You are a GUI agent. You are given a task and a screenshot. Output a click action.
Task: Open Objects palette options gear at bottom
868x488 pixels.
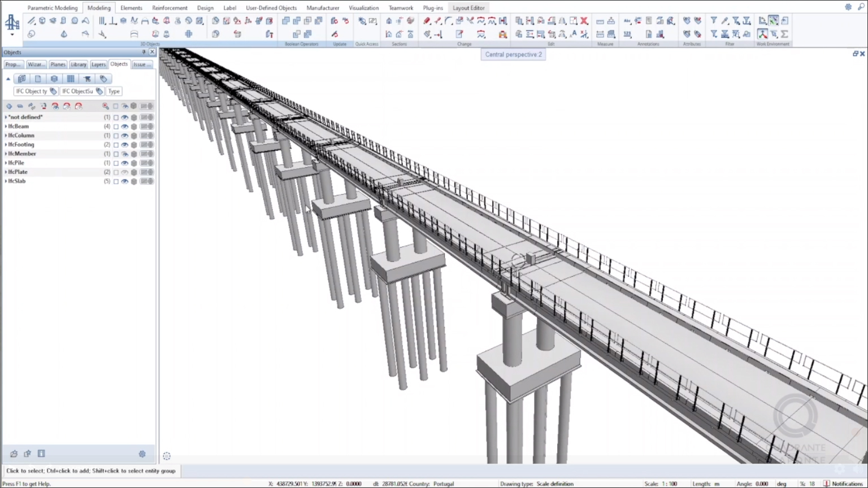142,454
